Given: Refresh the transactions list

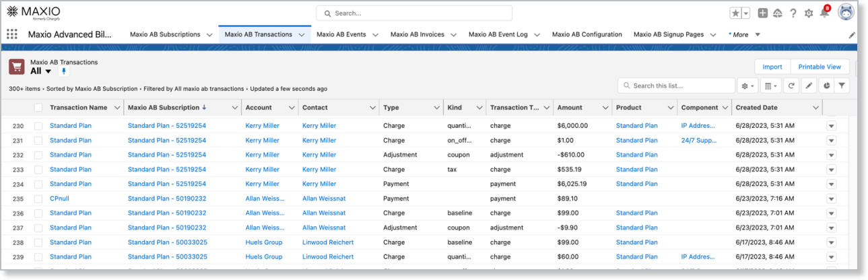Looking at the screenshot, I should click(x=791, y=85).
